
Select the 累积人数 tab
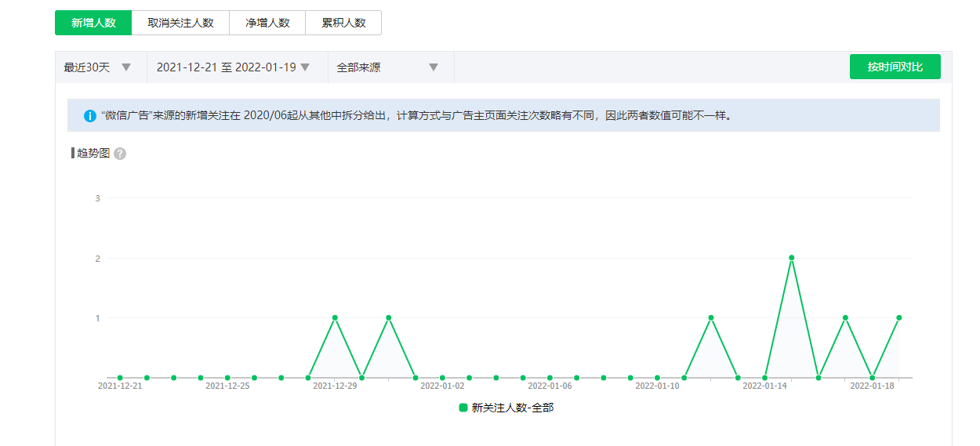click(x=343, y=23)
